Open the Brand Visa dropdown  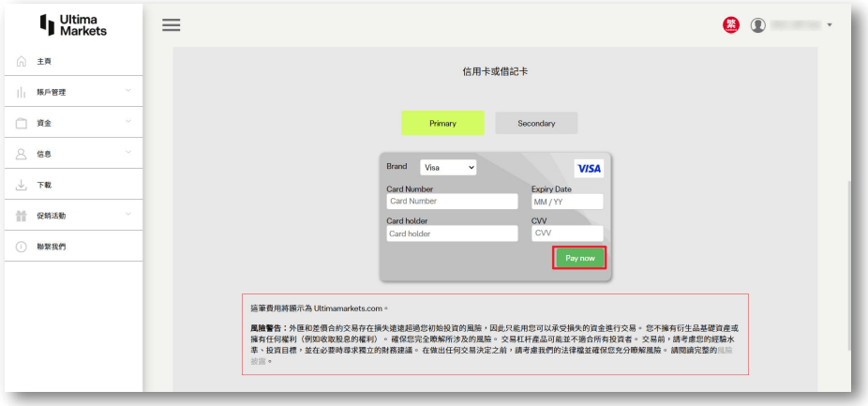pos(448,167)
